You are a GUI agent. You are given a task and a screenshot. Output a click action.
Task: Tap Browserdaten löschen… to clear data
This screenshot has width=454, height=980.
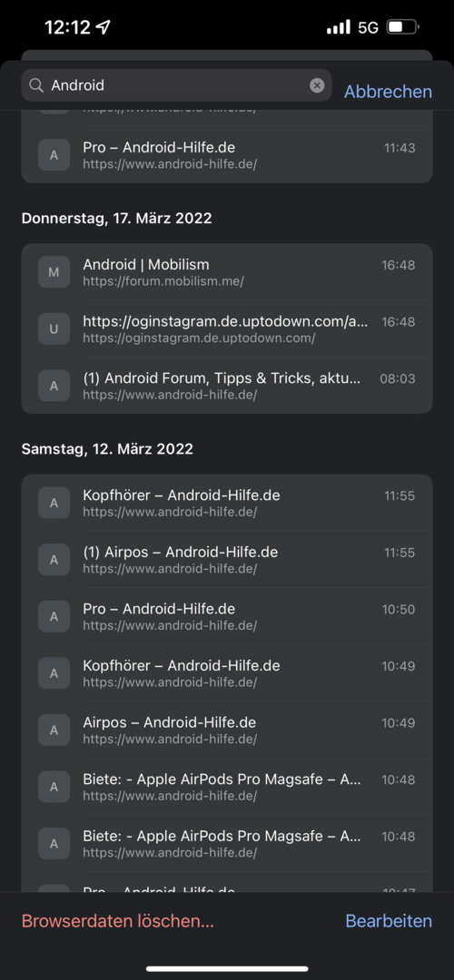pos(117,921)
